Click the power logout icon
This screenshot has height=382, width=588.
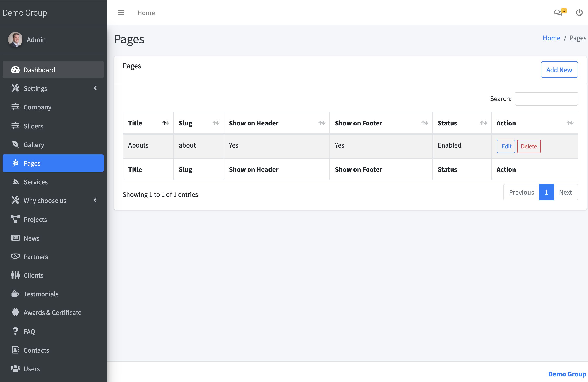(x=579, y=12)
